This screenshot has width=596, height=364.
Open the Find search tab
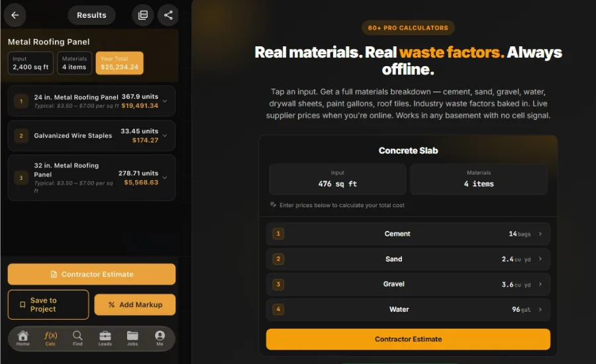(x=77, y=338)
